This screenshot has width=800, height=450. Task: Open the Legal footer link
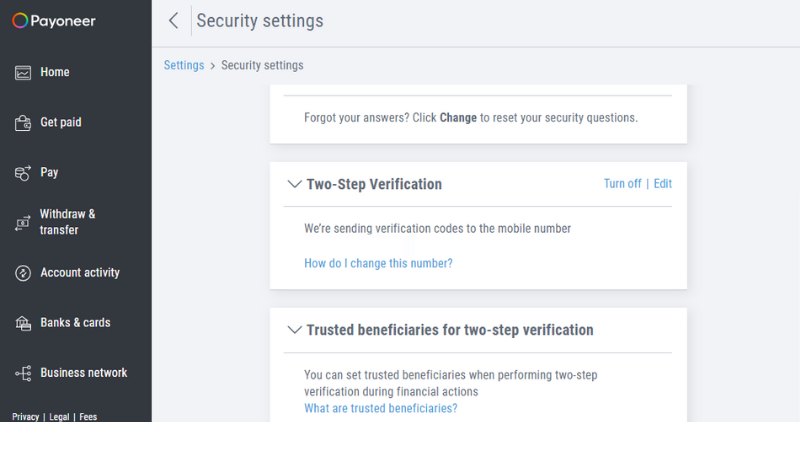[x=59, y=417]
